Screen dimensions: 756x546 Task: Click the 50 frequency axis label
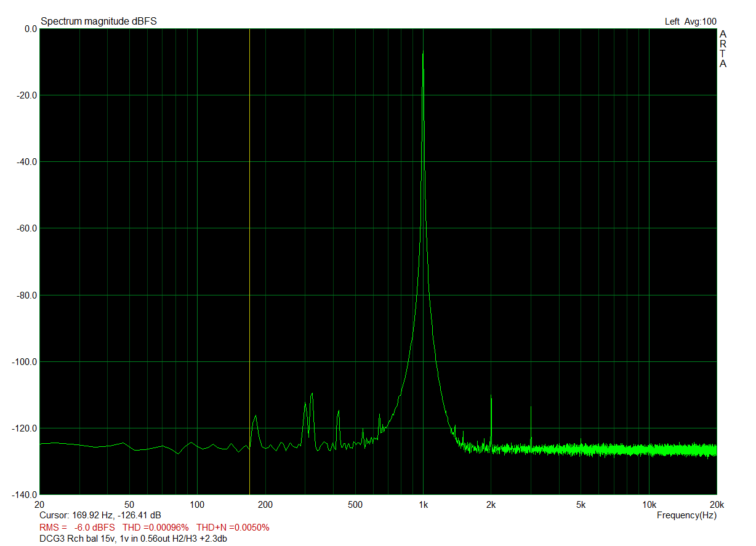click(129, 505)
